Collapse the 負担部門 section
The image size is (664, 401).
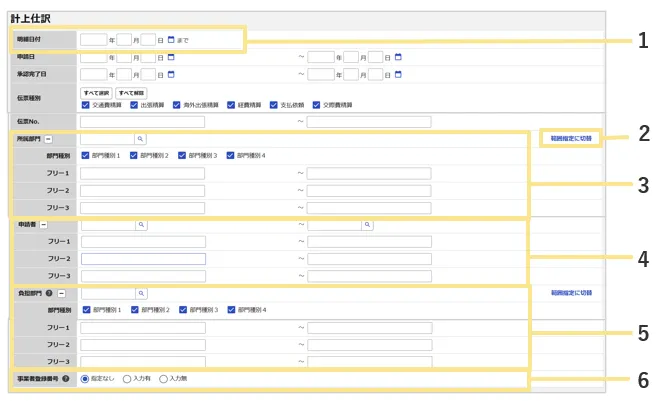click(61, 294)
